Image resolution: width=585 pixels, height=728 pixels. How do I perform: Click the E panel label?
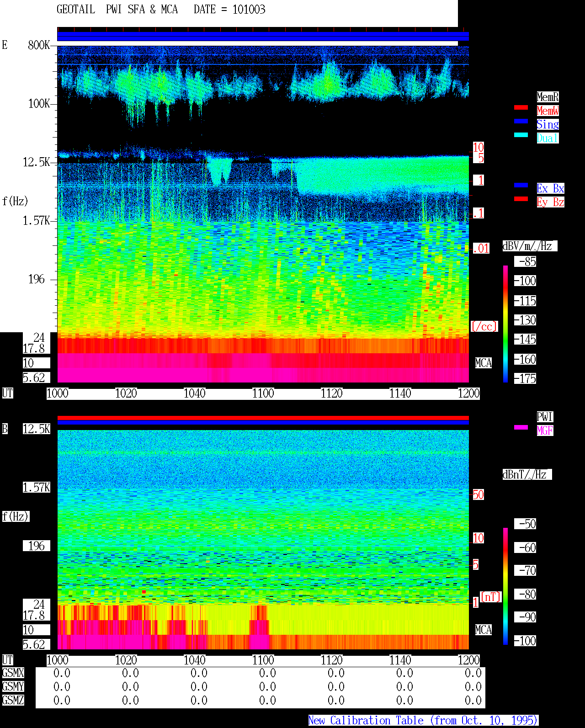[5, 45]
